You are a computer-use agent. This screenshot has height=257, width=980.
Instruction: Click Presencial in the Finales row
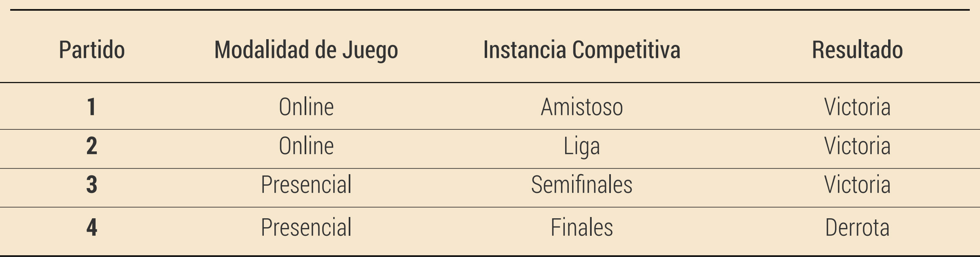click(306, 227)
